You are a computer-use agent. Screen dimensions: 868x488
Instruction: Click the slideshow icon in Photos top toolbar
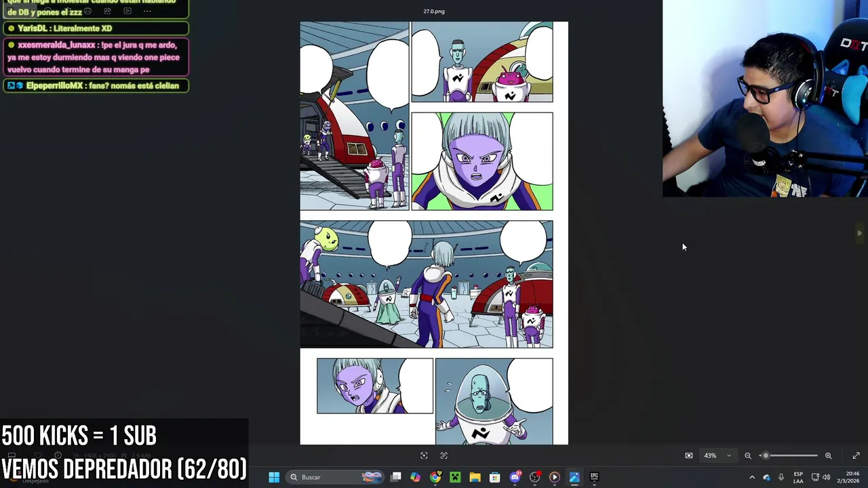tap(127, 12)
